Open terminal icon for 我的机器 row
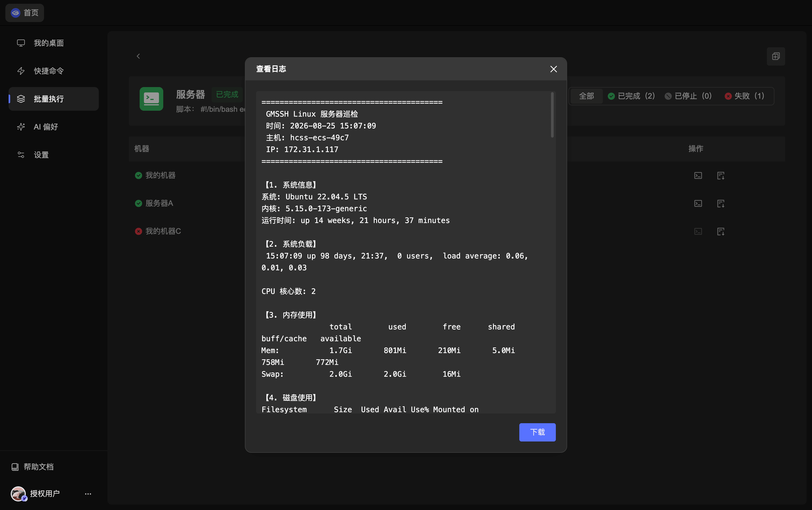Image resolution: width=812 pixels, height=510 pixels. tap(698, 175)
